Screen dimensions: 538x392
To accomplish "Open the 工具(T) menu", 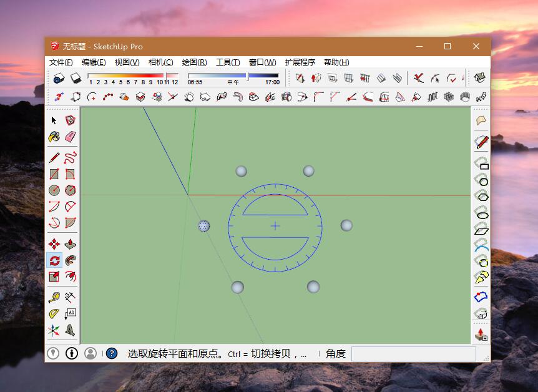I will pos(228,62).
